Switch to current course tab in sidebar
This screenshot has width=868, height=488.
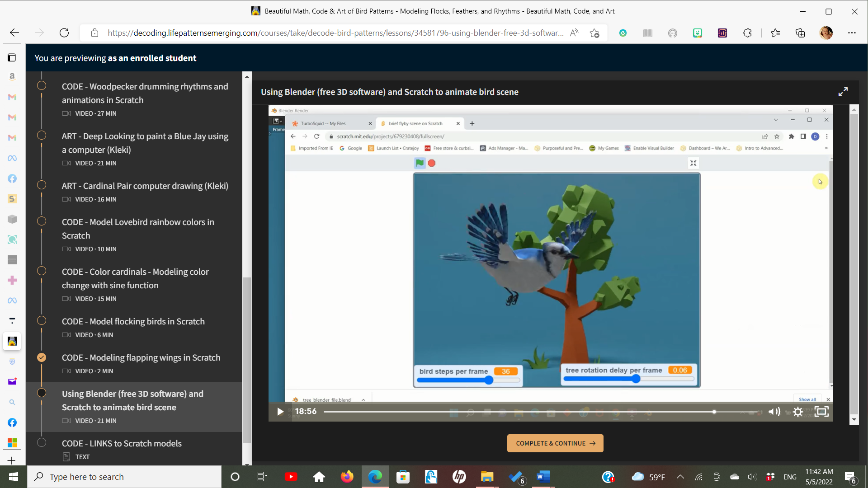pyautogui.click(x=12, y=341)
